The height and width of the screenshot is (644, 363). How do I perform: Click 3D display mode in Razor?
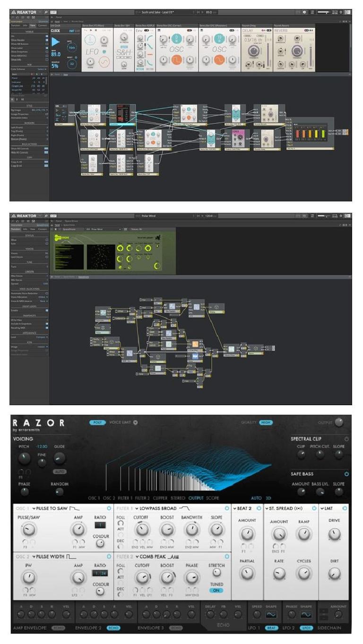coord(268,498)
